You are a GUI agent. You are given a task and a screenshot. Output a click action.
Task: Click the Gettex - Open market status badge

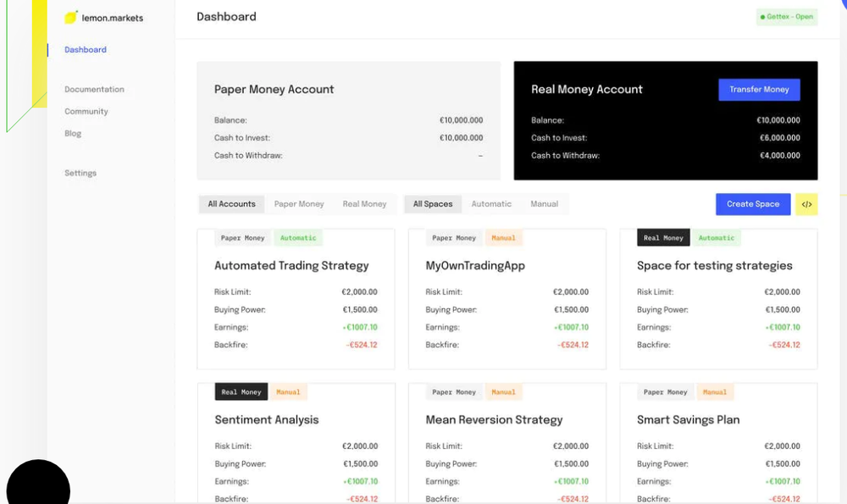pos(786,16)
